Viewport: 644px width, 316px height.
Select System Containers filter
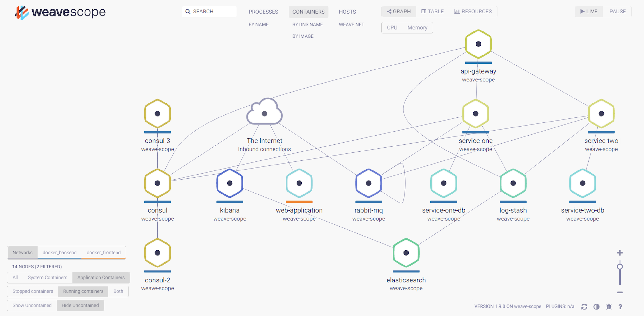(x=48, y=277)
